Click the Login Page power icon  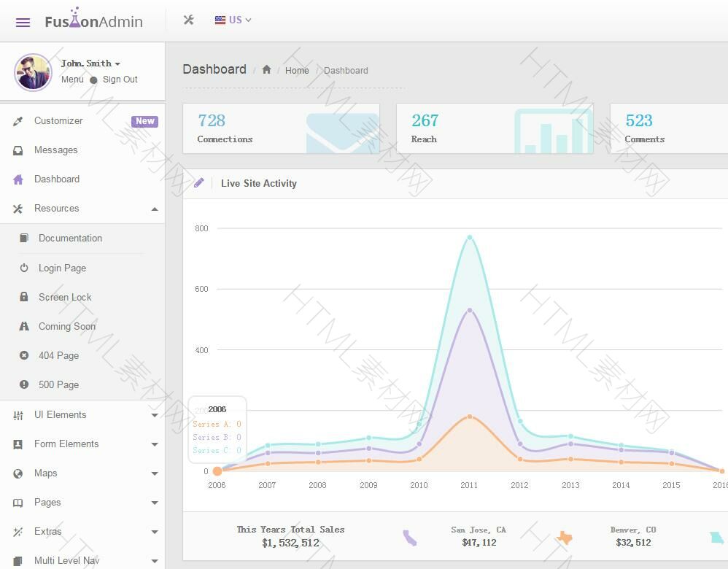tap(24, 268)
